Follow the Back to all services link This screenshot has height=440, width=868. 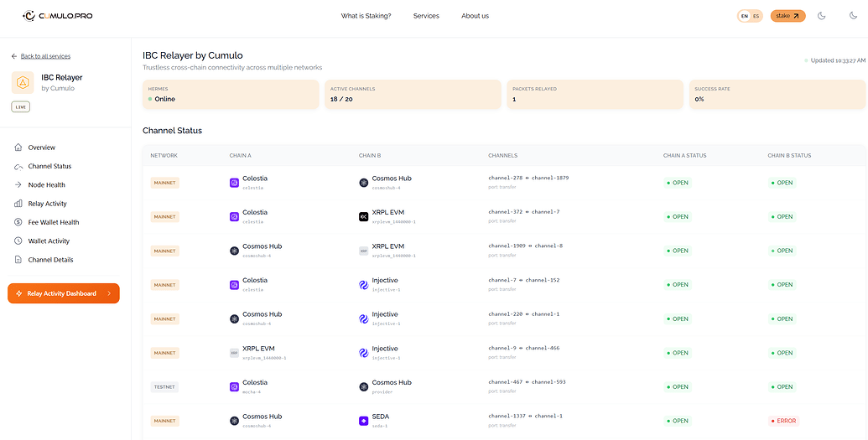(x=45, y=56)
